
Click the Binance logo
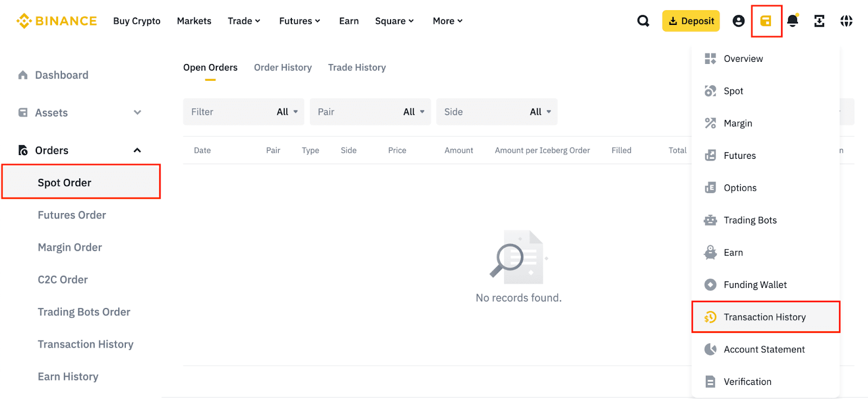coord(56,21)
